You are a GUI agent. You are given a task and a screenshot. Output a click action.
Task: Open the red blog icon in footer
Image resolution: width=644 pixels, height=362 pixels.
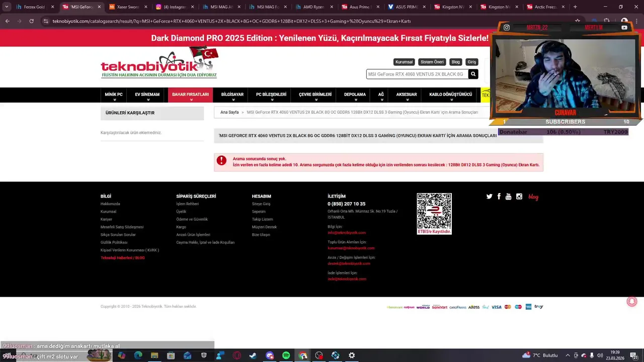(533, 197)
